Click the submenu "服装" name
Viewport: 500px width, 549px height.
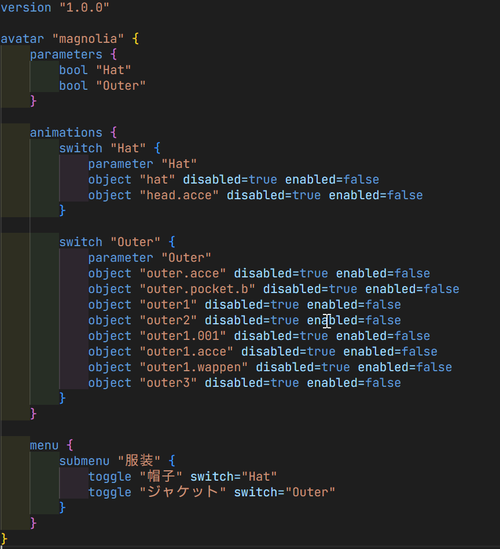[x=139, y=461]
